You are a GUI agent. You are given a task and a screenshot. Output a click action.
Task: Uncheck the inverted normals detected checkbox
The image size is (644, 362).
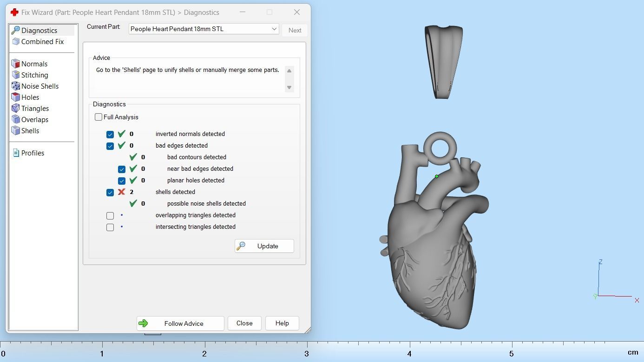point(110,134)
